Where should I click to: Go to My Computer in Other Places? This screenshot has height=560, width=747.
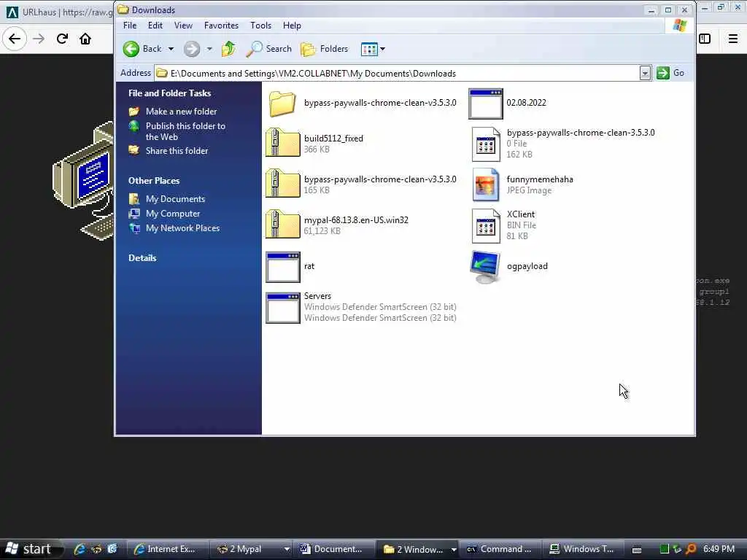click(x=173, y=214)
